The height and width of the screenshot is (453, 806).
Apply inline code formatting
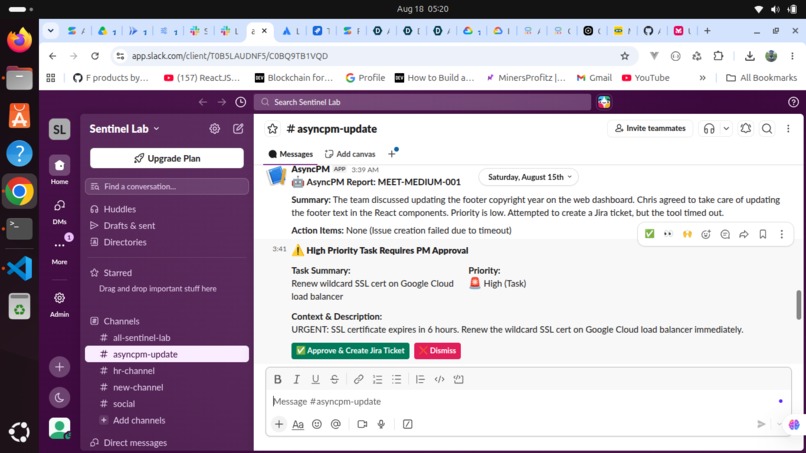pyautogui.click(x=439, y=379)
